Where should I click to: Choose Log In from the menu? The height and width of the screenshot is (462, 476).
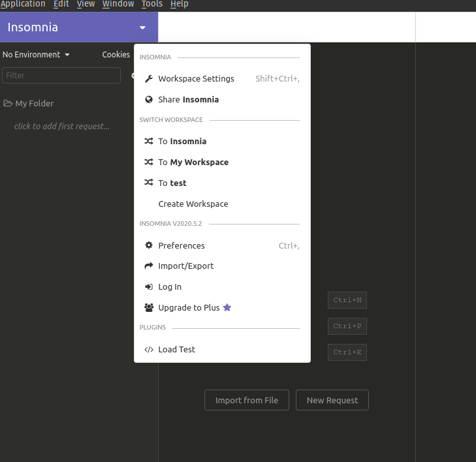222,287
